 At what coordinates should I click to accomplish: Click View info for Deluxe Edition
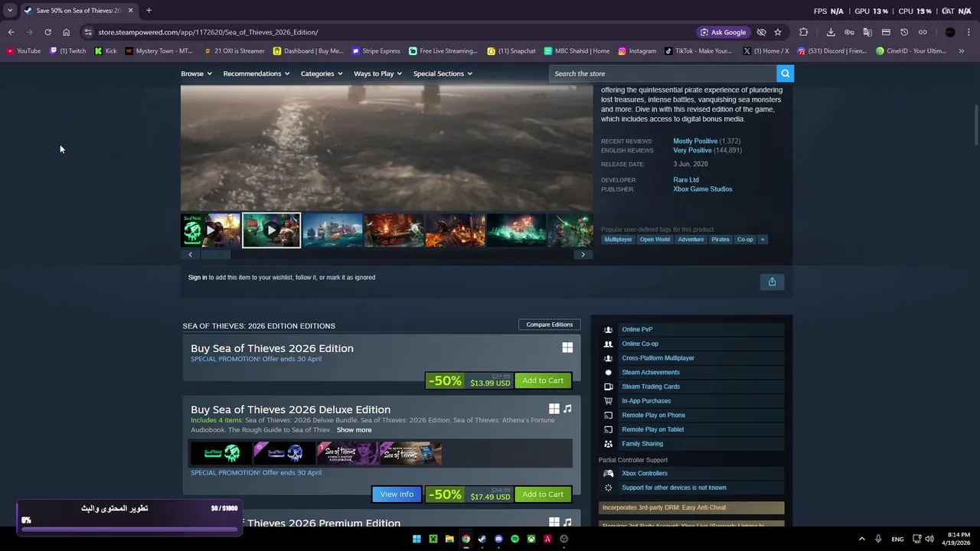(x=397, y=494)
